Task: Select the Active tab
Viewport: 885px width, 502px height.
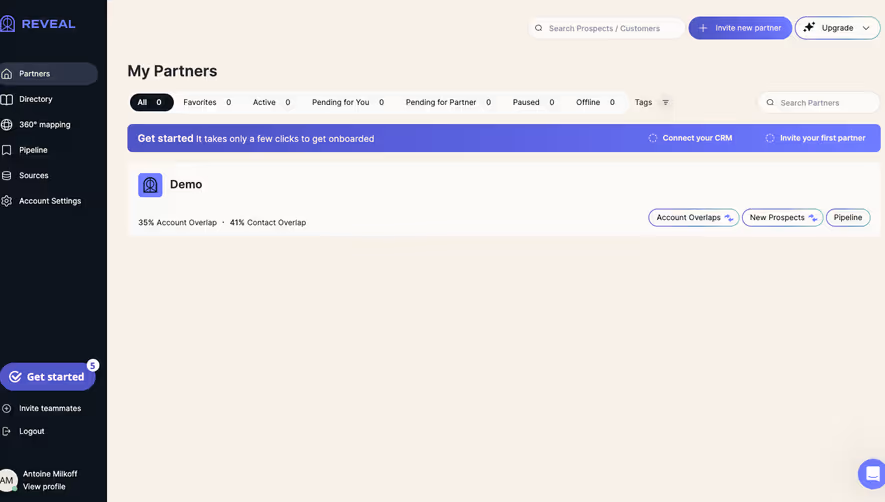Action: pos(271,102)
